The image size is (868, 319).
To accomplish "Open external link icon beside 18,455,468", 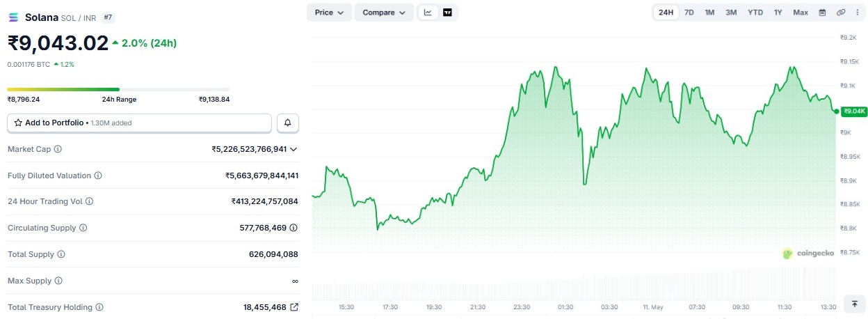I will click(294, 307).
